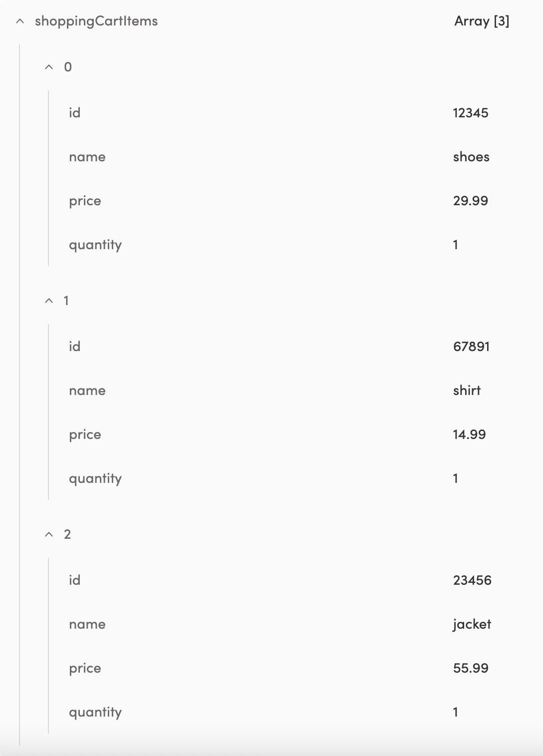Image resolution: width=543 pixels, height=756 pixels.
Task: Click the chevron icon beside item 2
Action: (48, 534)
